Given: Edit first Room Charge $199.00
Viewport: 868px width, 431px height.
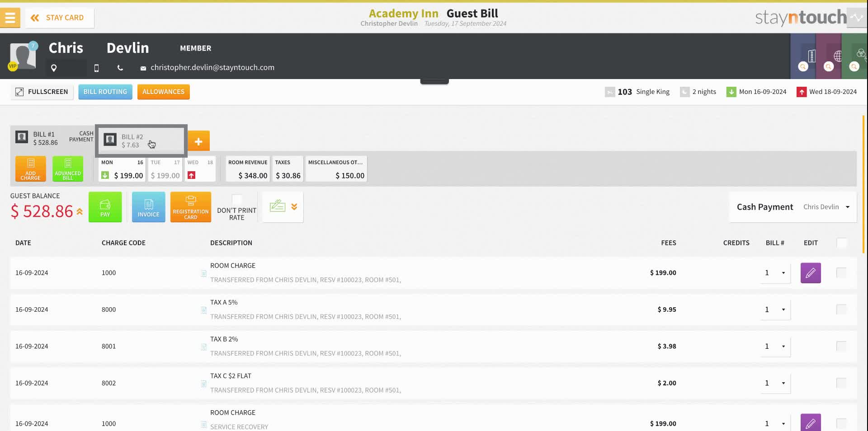Looking at the screenshot, I should (x=811, y=273).
